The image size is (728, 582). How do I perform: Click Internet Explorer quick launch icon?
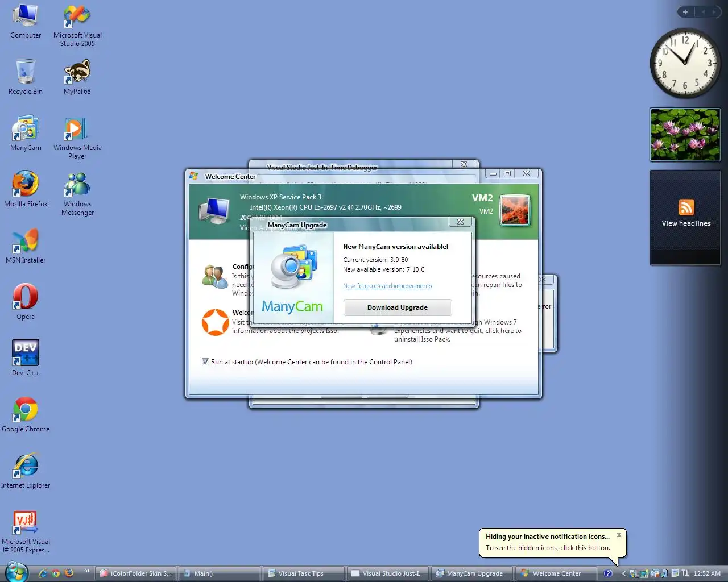pos(43,573)
